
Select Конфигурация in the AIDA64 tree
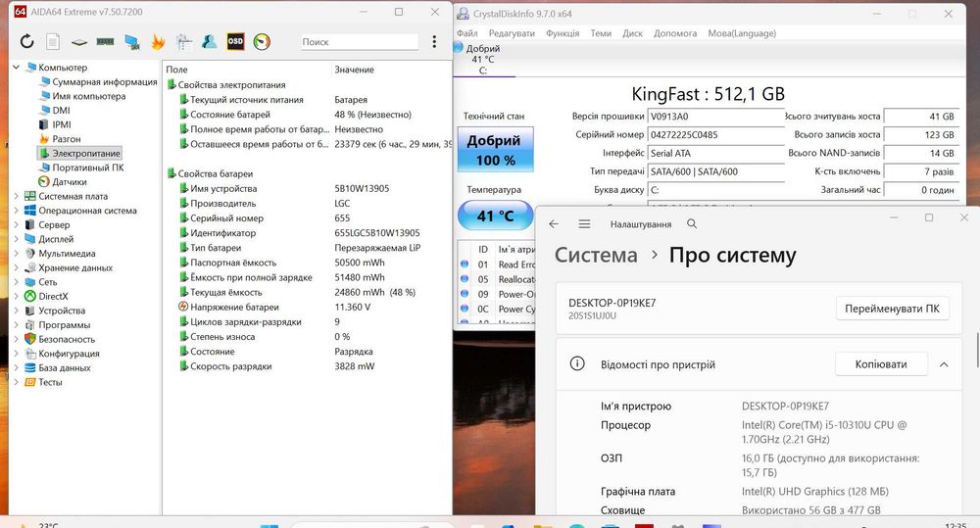(x=69, y=354)
